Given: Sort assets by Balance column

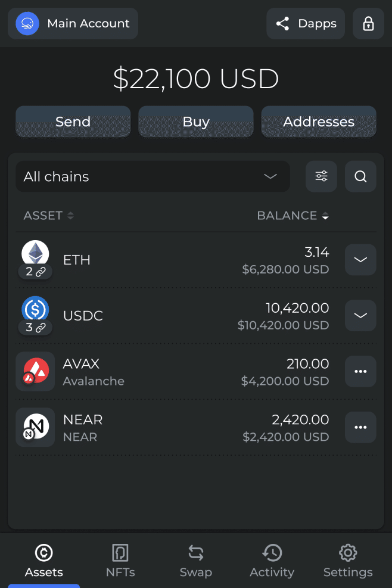Looking at the screenshot, I should coord(293,216).
